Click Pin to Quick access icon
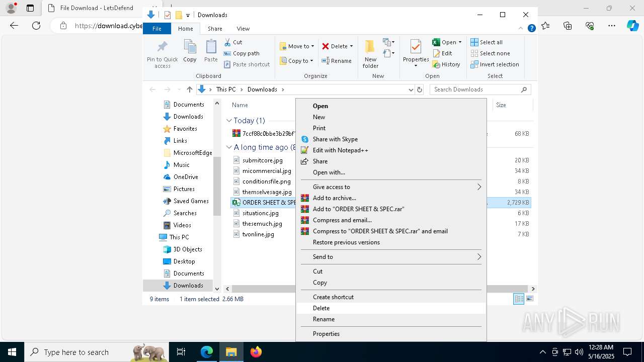 pyautogui.click(x=162, y=47)
